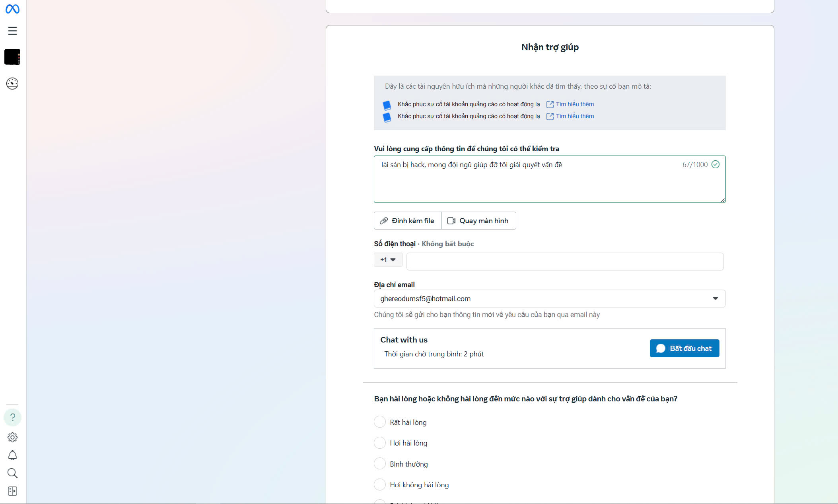Choose the 'Bình thường' radio option
838x504 pixels.
coord(380,463)
